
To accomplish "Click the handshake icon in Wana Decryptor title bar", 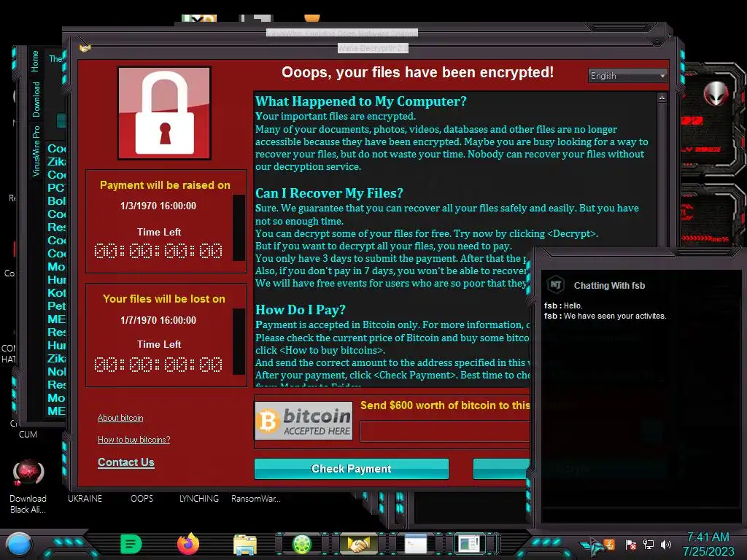I will pyautogui.click(x=85, y=47).
